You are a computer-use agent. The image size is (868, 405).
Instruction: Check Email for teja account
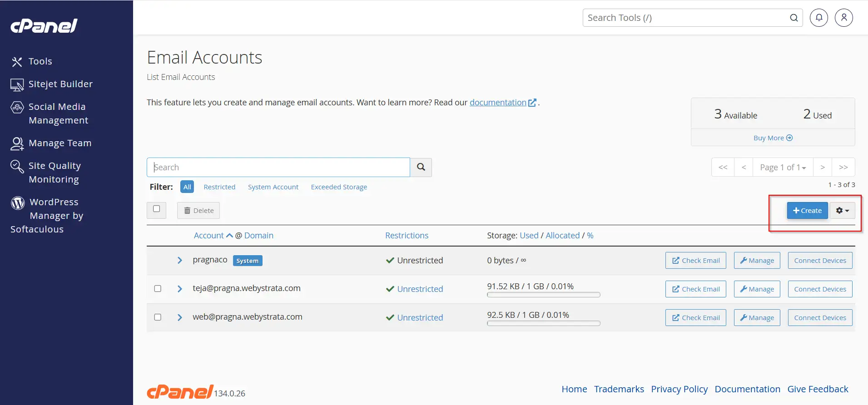(x=696, y=289)
